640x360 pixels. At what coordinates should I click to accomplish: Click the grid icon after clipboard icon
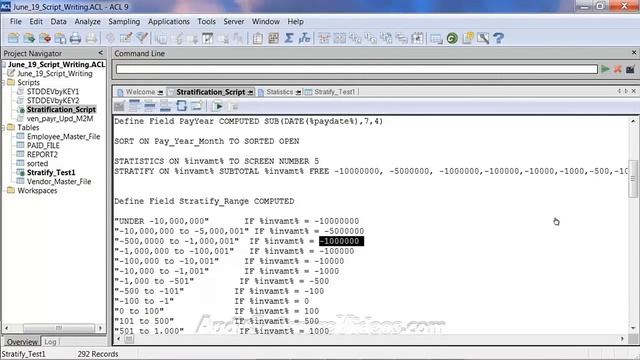click(273, 38)
